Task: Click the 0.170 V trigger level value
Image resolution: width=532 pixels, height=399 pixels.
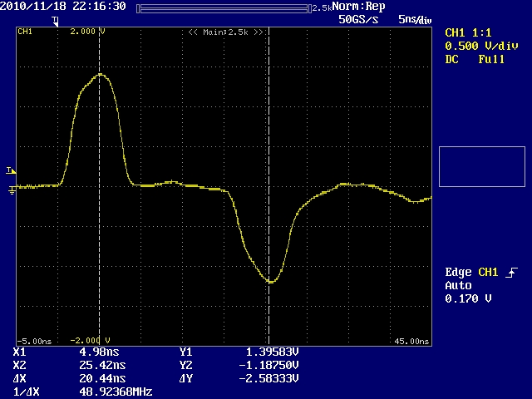Action: pyautogui.click(x=468, y=298)
